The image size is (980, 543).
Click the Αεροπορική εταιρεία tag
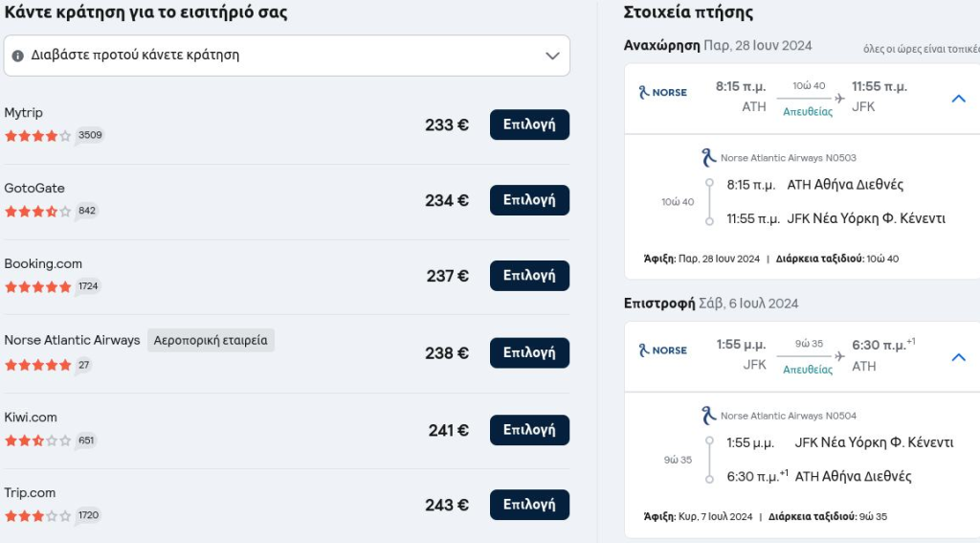211,340
